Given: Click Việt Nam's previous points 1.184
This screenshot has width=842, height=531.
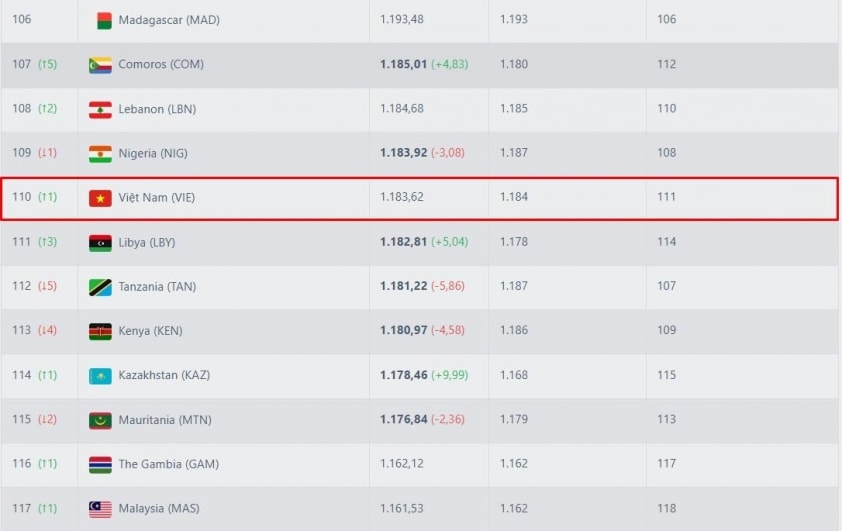Looking at the screenshot, I should coord(513,197).
